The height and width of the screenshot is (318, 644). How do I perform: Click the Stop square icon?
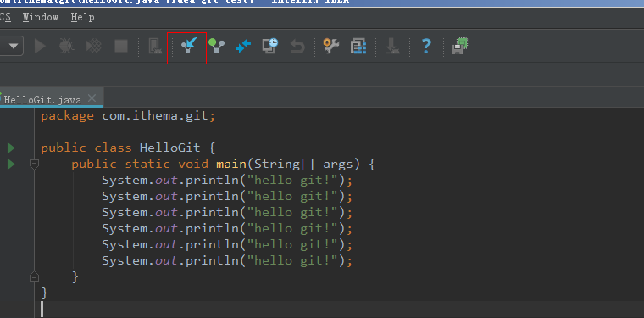pyautogui.click(x=121, y=46)
